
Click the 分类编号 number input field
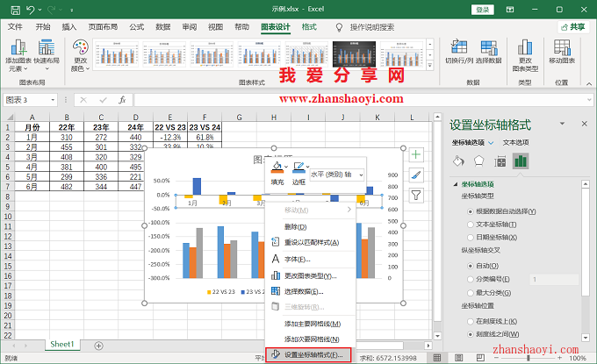coord(554,279)
